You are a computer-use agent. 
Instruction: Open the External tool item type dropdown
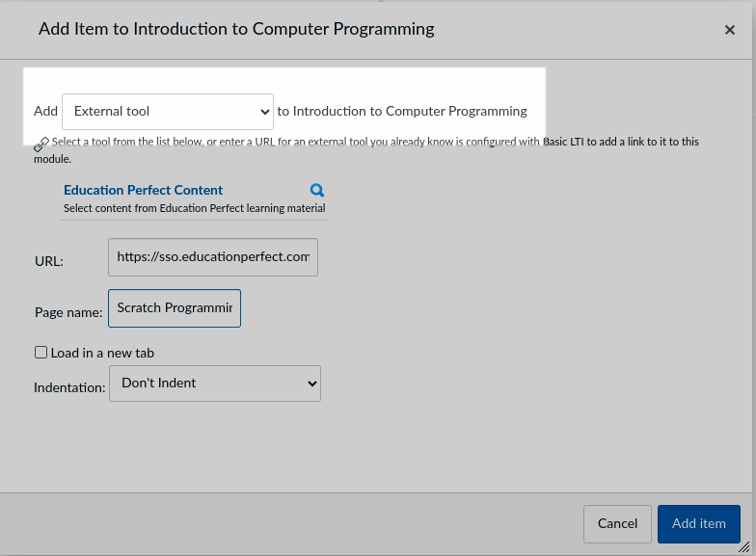[168, 112]
